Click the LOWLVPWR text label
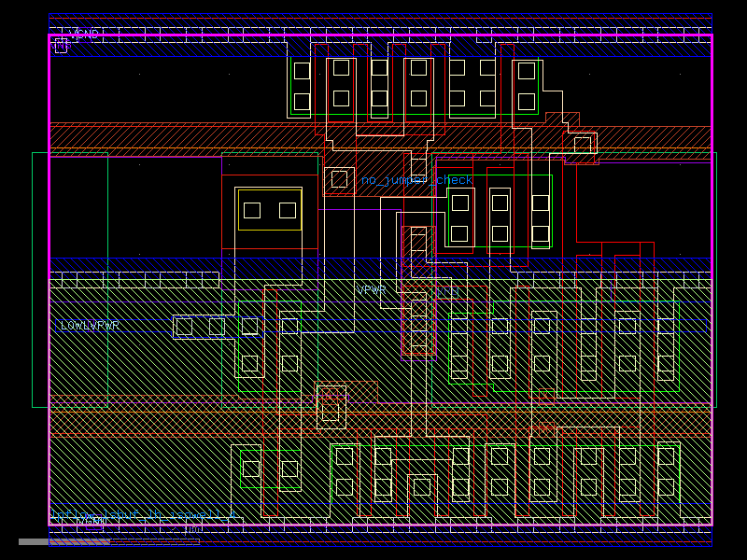This screenshot has width=747, height=560. (x=90, y=326)
